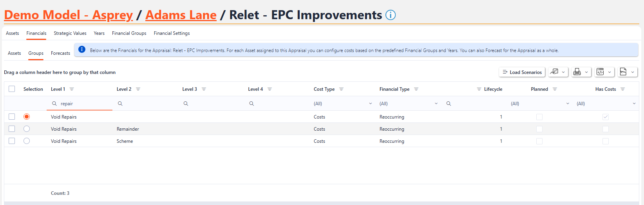Click the torn document icon in toolbar
The width and height of the screenshot is (644, 205).
point(623,72)
